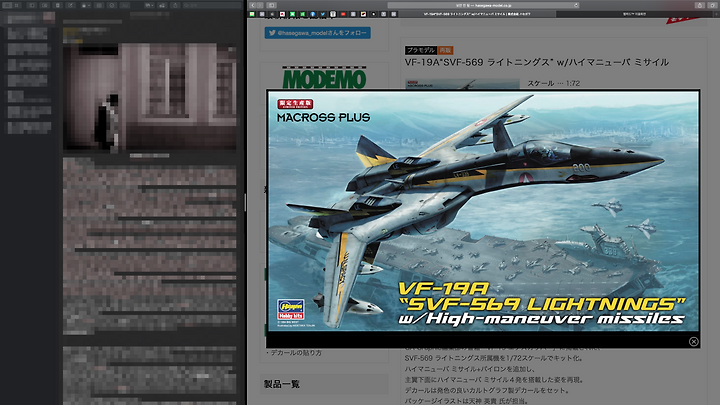Add people to the note icon

point(162,5)
